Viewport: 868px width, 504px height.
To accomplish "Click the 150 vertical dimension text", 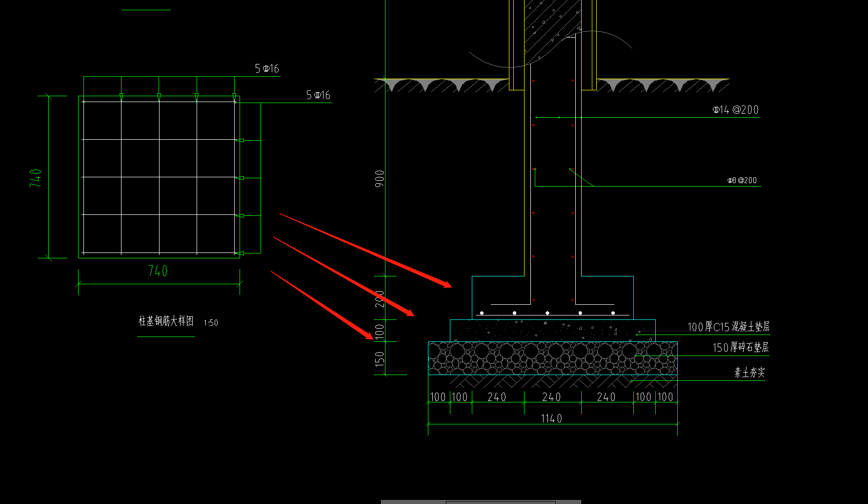I will 380,359.
